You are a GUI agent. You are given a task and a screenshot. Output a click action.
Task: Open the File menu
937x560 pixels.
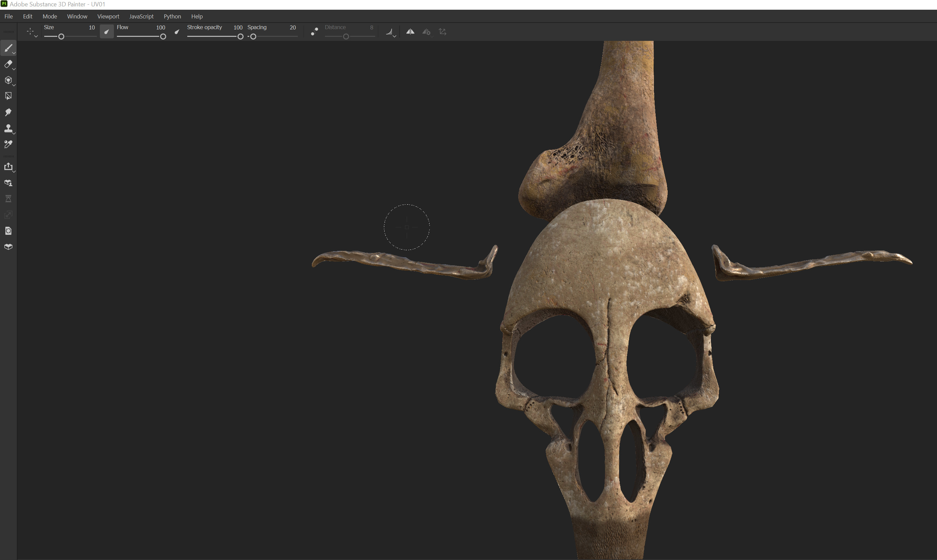tap(8, 16)
